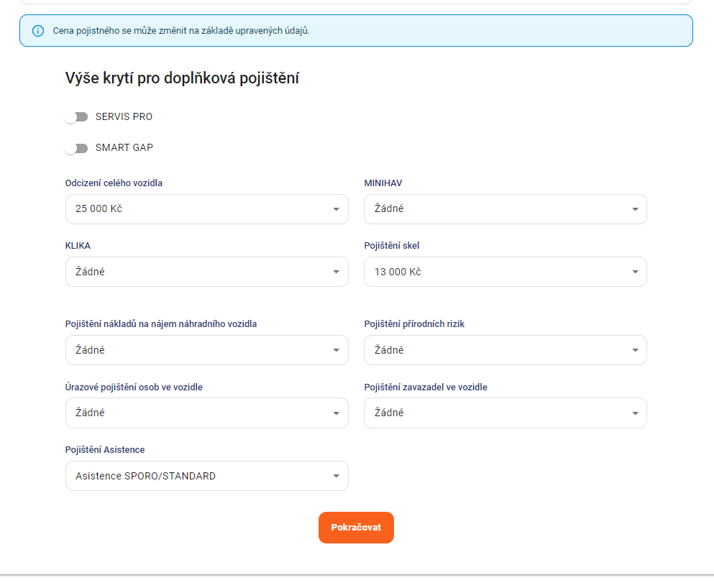Click the KLIKA dropdown arrow icon
Image resolution: width=714 pixels, height=588 pixels.
pyautogui.click(x=336, y=272)
